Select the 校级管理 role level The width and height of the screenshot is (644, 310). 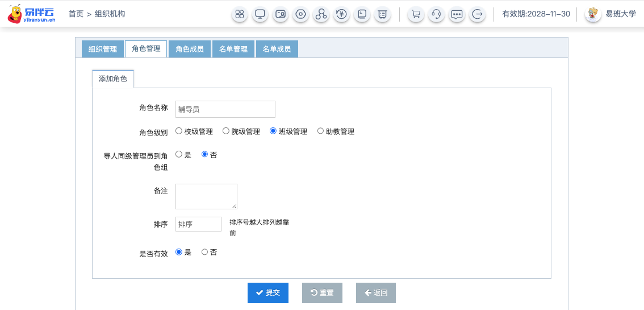pos(179,131)
